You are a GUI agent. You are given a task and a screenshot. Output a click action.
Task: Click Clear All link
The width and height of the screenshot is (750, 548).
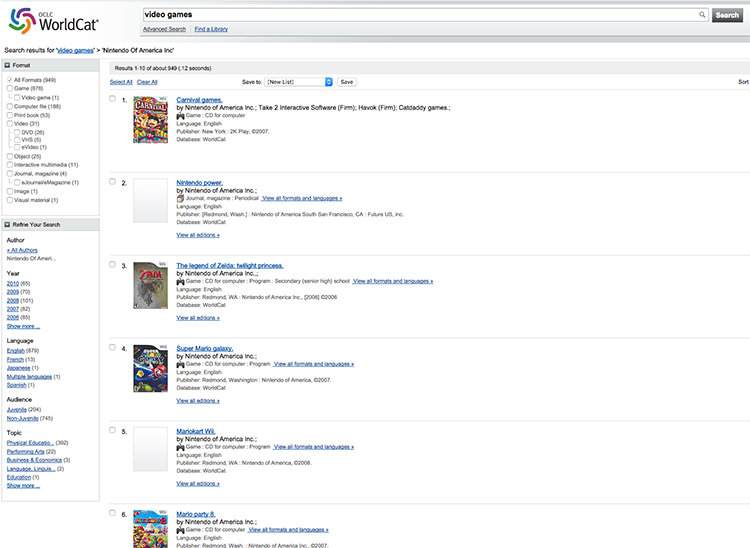tap(147, 82)
